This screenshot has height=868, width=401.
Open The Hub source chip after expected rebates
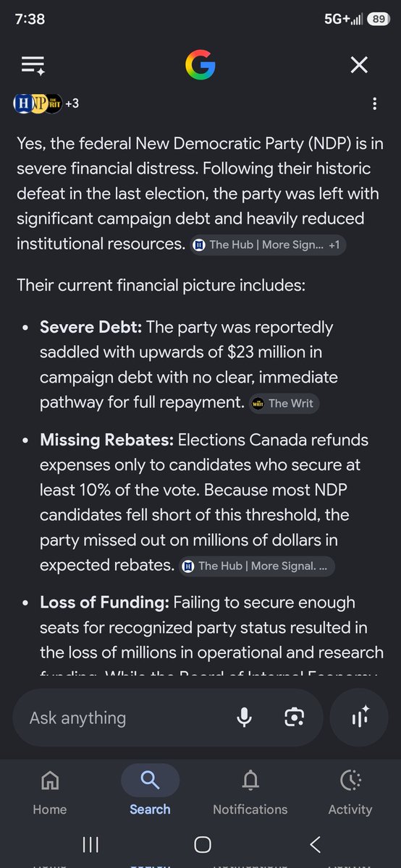point(257,566)
